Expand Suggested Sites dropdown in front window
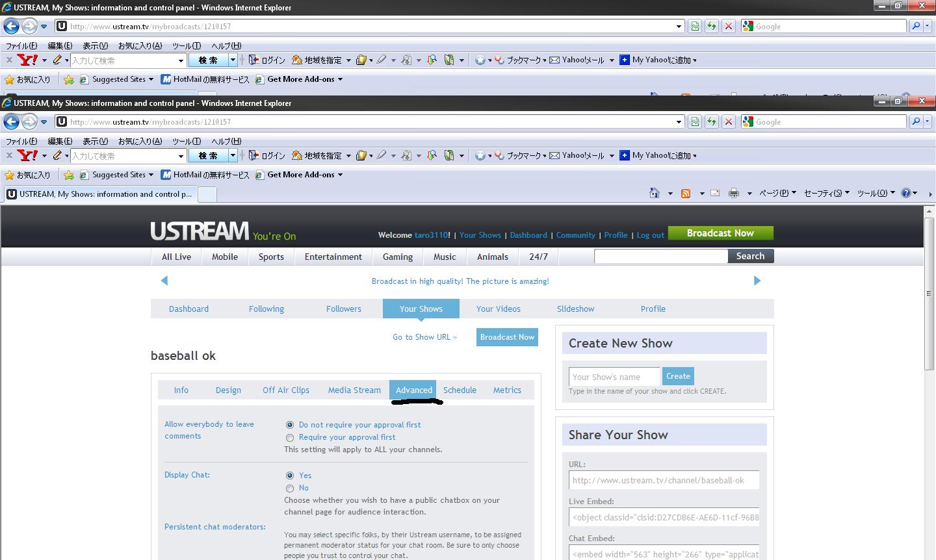 tap(151, 175)
